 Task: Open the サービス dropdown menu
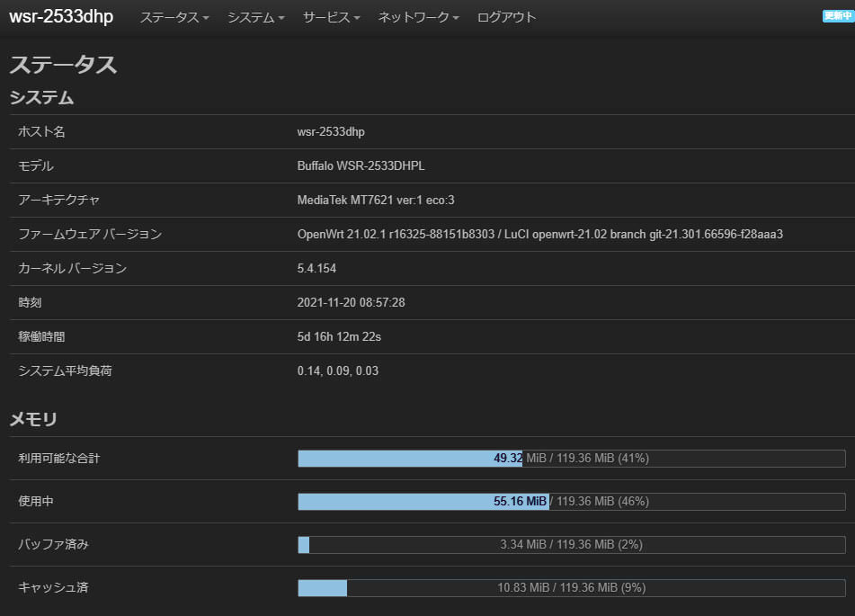331,18
